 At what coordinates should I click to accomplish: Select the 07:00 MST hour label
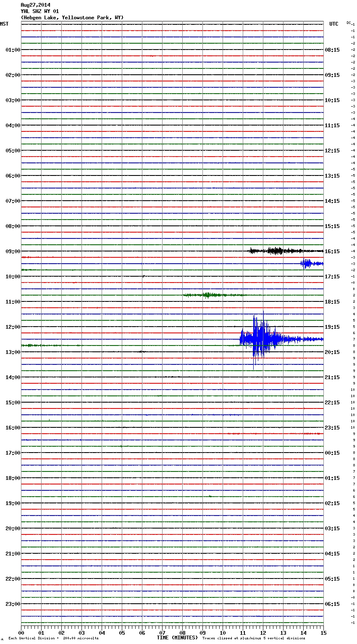point(13,201)
